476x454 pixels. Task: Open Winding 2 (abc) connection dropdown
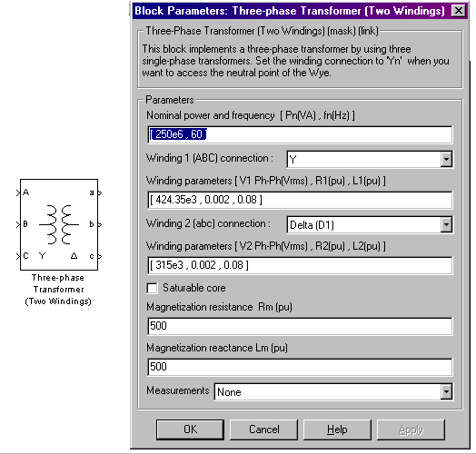point(446,225)
